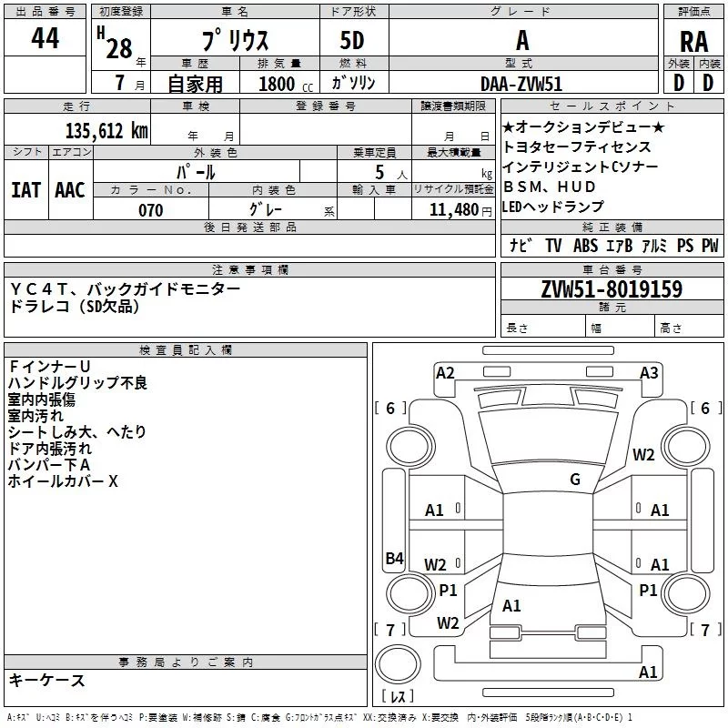Click the recycle deposit 11,480円
Screen dimensions: 728x728
pyautogui.click(x=460, y=210)
